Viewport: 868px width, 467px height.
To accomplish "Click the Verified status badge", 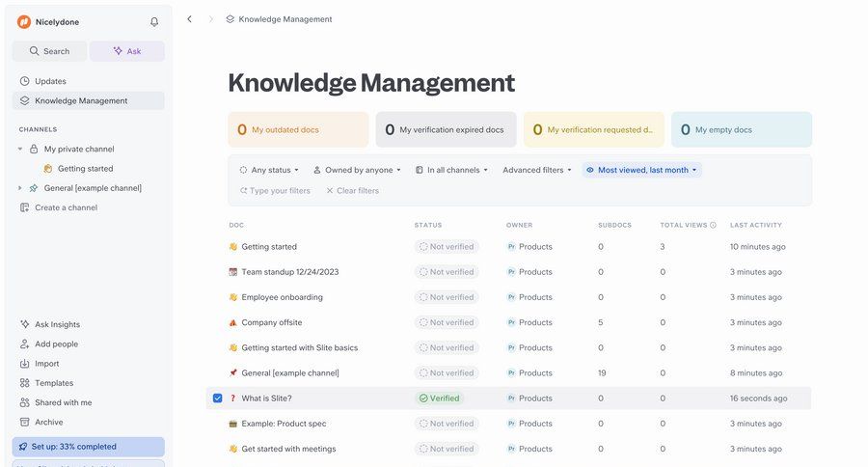I will pyautogui.click(x=439, y=398).
